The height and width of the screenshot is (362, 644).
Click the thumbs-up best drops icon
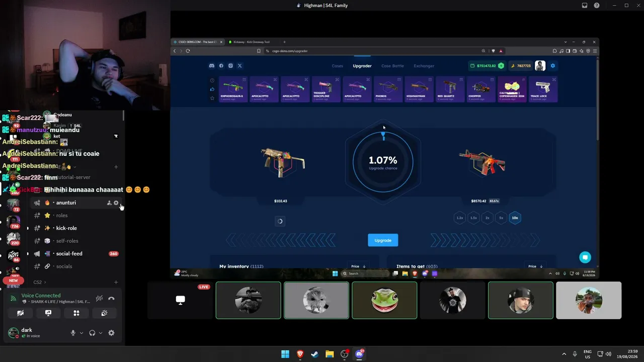212,89
